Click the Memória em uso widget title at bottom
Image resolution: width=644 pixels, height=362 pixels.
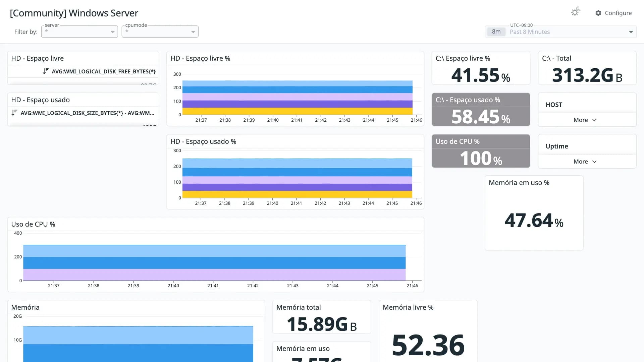pyautogui.click(x=303, y=349)
